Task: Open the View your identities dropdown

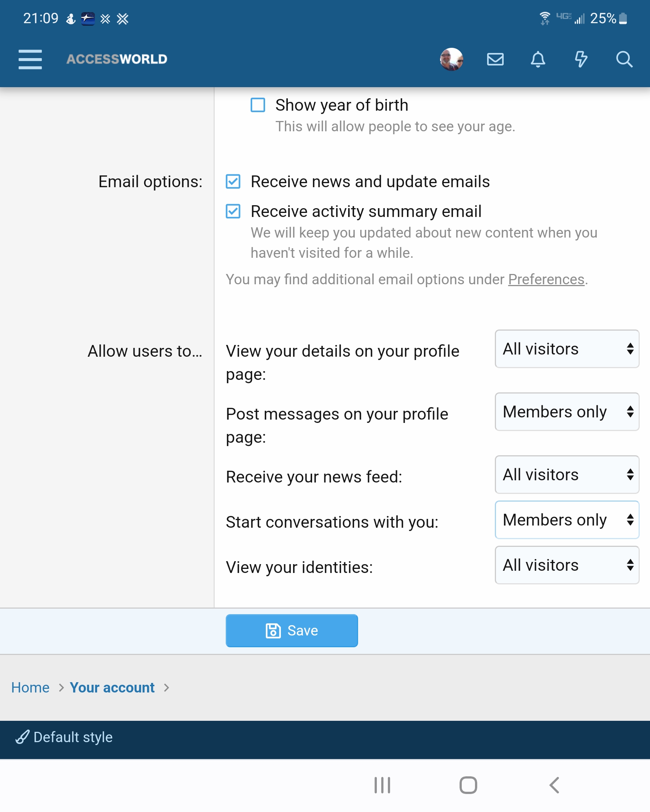Action: tap(567, 565)
